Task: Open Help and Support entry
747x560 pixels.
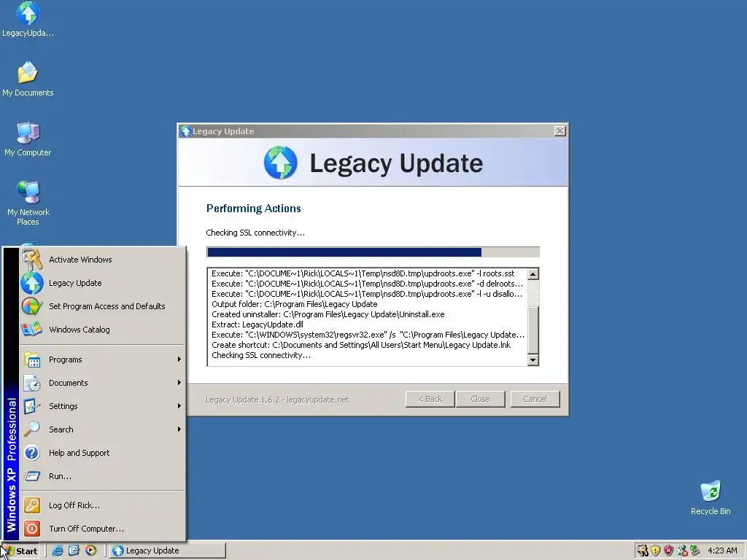Action: [x=102, y=453]
